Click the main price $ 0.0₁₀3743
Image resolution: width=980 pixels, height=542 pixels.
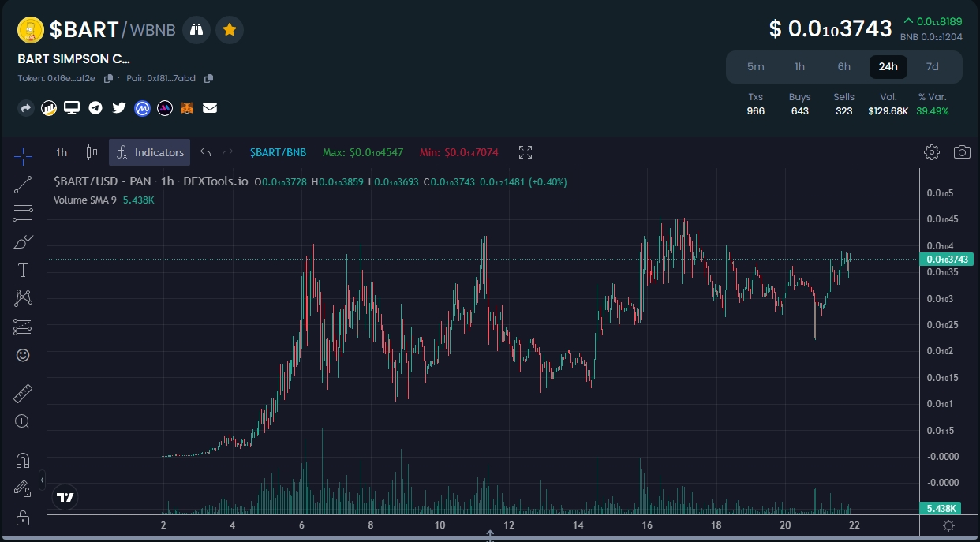click(x=831, y=29)
